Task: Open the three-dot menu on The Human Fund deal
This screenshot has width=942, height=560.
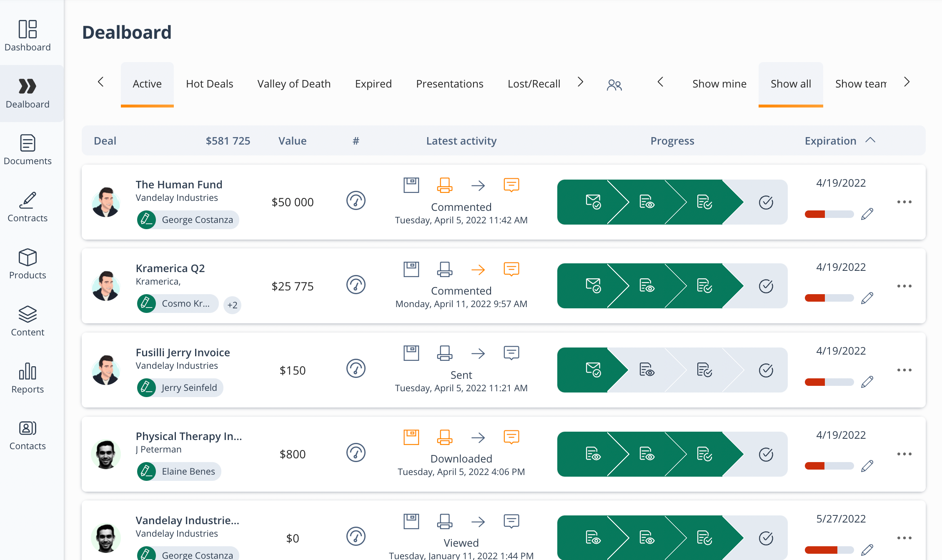Action: (904, 202)
